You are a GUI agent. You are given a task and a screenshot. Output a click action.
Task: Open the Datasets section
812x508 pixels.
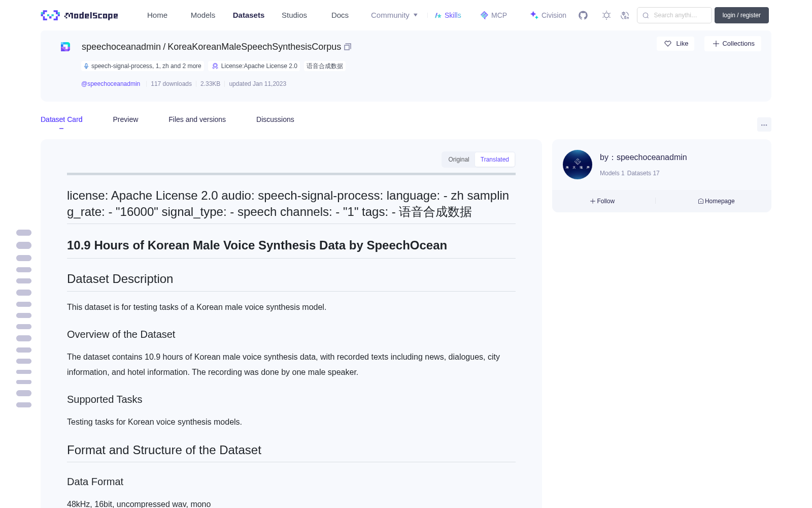pyautogui.click(x=249, y=15)
